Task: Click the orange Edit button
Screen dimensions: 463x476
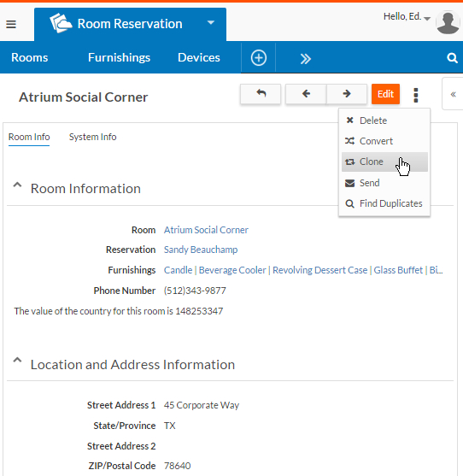Action: coord(385,94)
